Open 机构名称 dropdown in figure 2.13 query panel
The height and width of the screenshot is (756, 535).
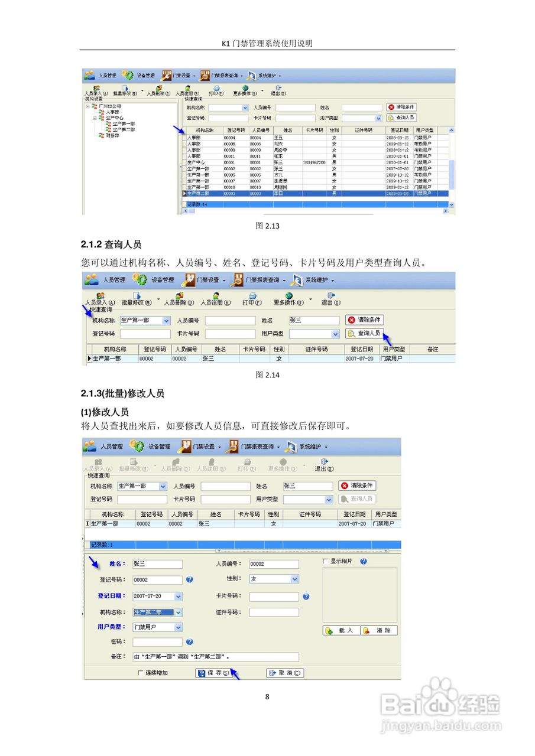coord(245,108)
